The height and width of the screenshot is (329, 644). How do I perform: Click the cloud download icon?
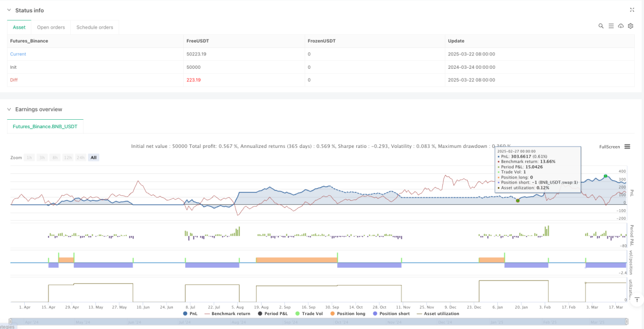[621, 26]
